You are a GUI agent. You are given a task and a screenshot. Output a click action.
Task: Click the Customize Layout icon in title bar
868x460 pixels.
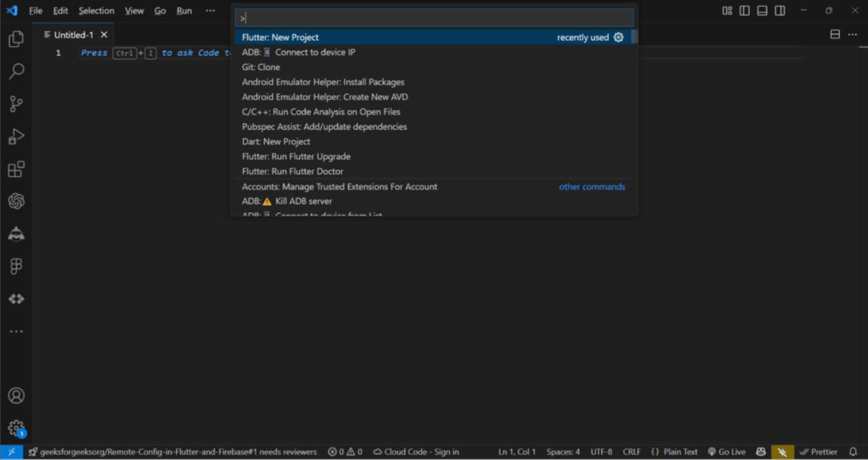click(x=727, y=11)
